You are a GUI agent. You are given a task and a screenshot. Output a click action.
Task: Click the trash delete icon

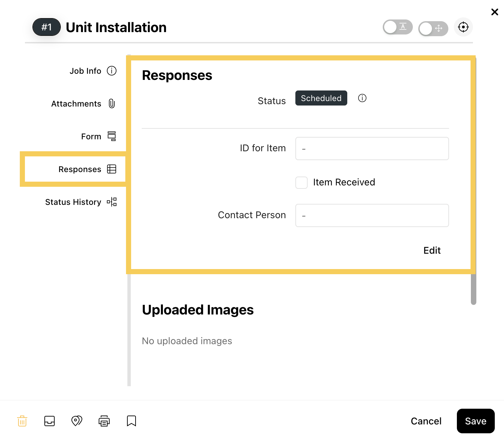22,421
